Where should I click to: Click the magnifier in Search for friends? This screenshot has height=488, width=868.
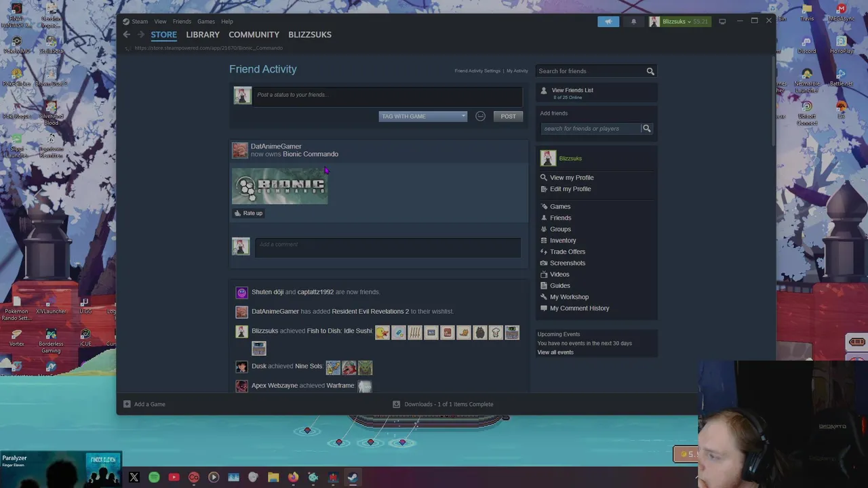point(650,71)
